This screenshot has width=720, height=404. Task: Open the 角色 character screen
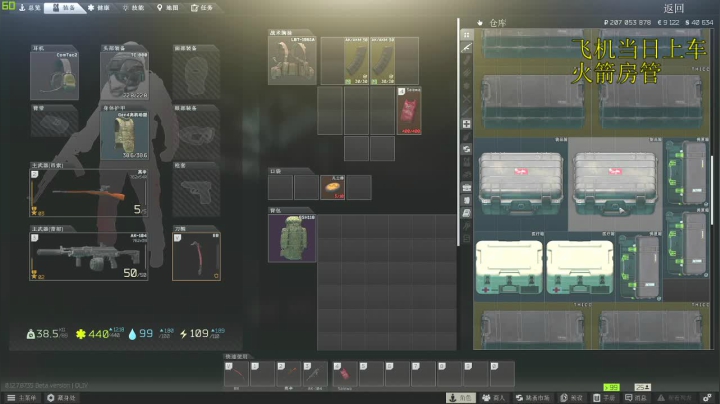click(x=461, y=398)
